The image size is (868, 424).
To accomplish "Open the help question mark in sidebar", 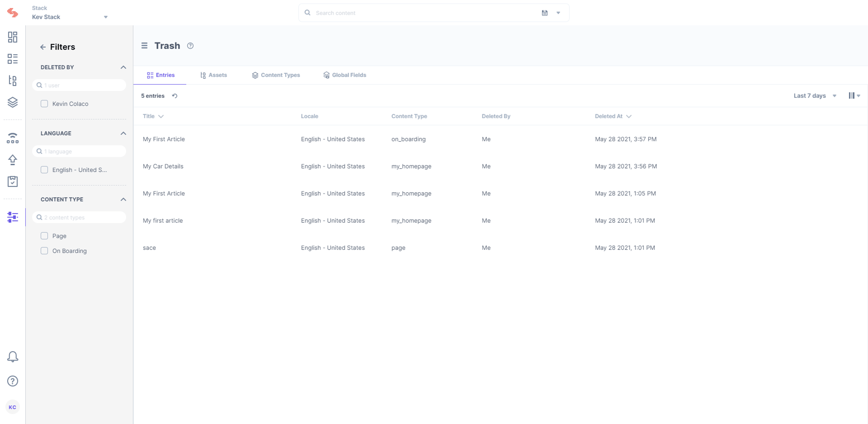I will click(12, 381).
